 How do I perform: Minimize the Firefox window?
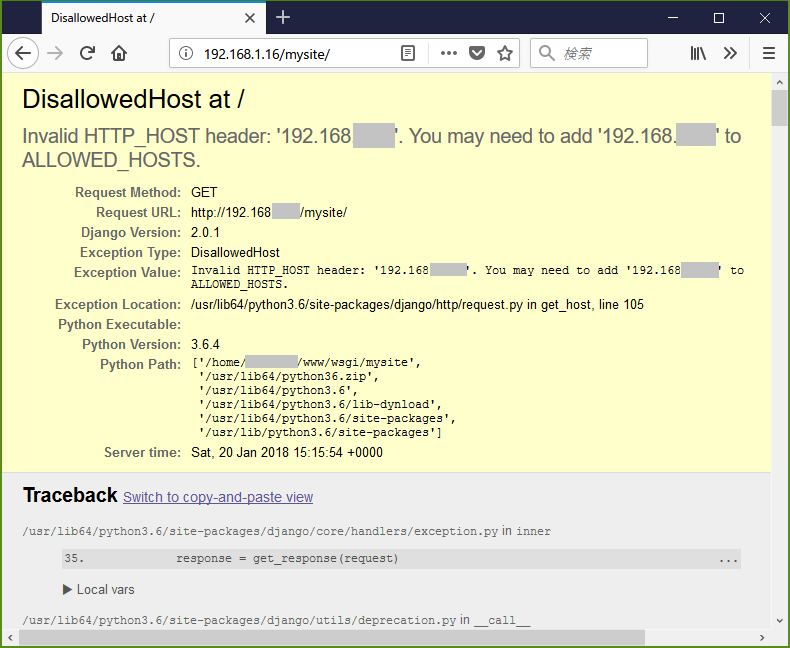[673, 18]
